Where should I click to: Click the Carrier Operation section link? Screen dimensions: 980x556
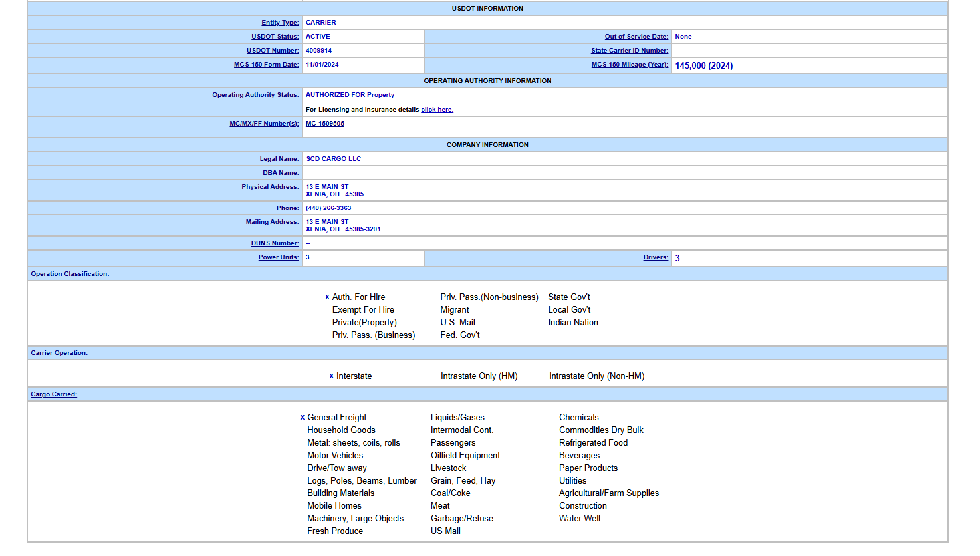[59, 353]
